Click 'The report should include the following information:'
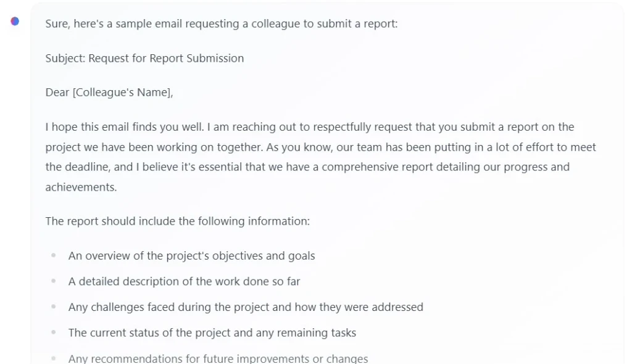This screenshot has width=632, height=364. pos(177,221)
